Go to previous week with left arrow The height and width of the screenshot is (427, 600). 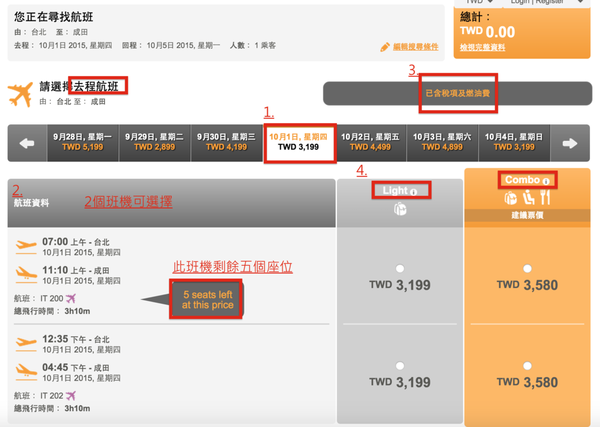(x=27, y=143)
